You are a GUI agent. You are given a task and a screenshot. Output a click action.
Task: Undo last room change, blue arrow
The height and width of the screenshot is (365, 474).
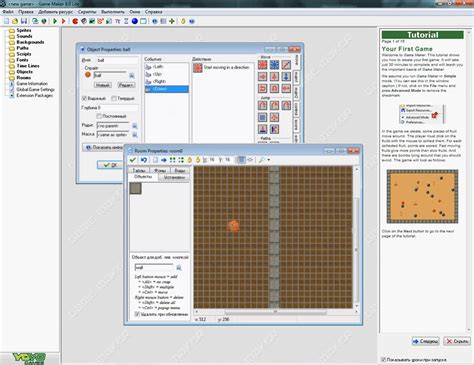pos(144,160)
